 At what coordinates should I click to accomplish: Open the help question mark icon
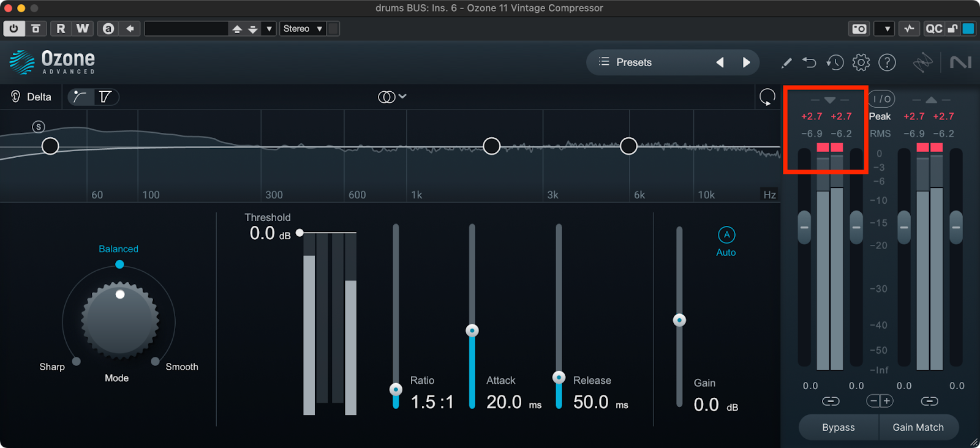[887, 62]
